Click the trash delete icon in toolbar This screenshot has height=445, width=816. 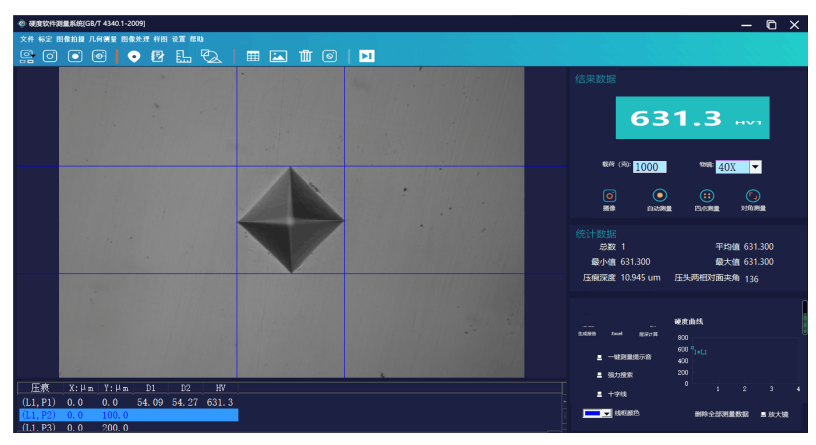[x=305, y=56]
